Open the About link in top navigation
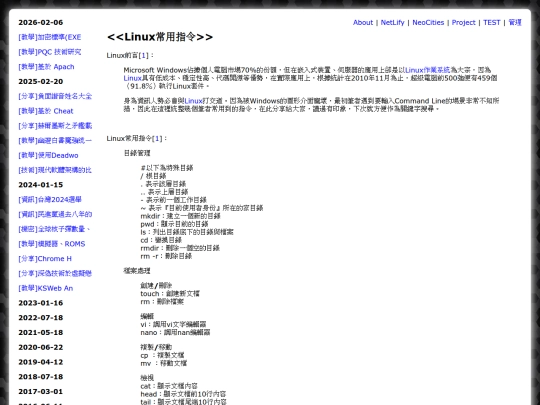 point(363,22)
